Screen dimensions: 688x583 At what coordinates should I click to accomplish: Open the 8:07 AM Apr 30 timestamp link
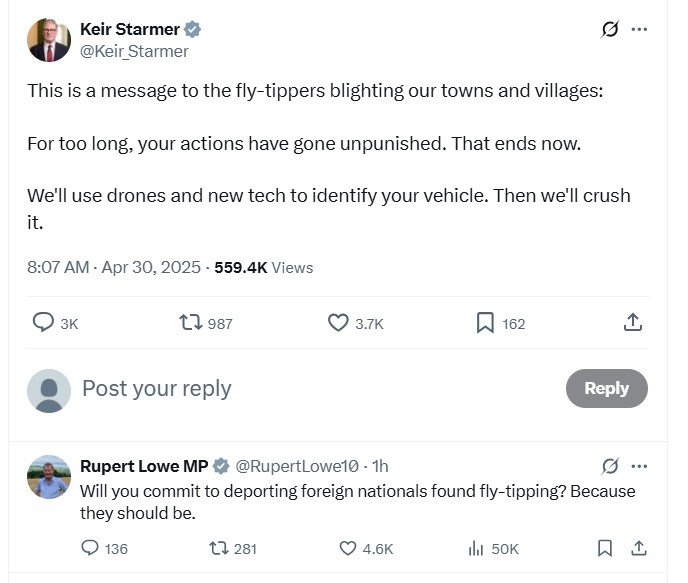click(115, 267)
